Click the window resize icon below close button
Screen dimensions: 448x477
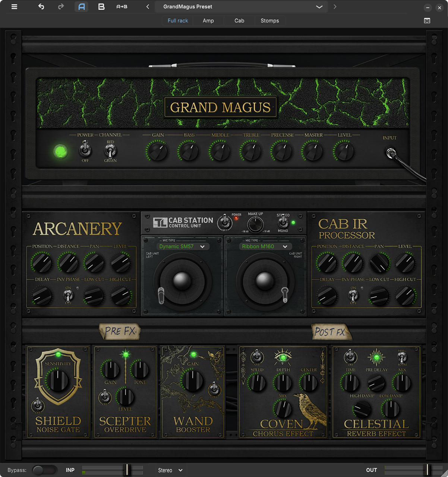click(x=427, y=21)
